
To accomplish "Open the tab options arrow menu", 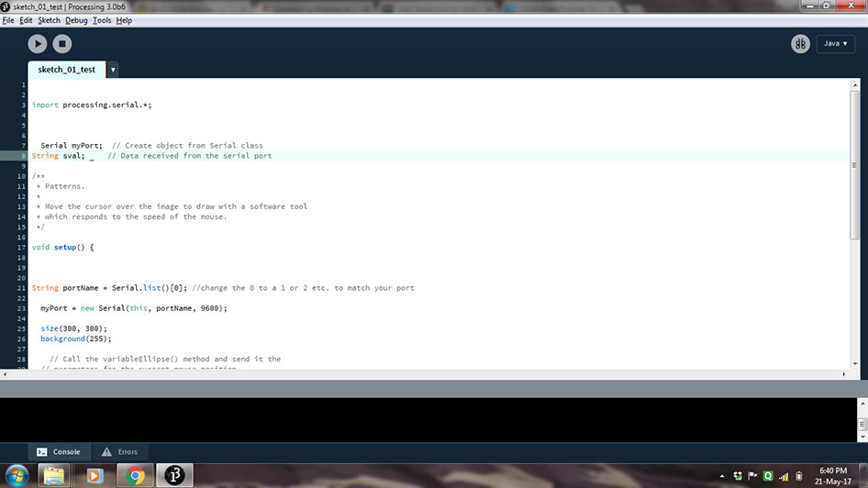I will 112,70.
